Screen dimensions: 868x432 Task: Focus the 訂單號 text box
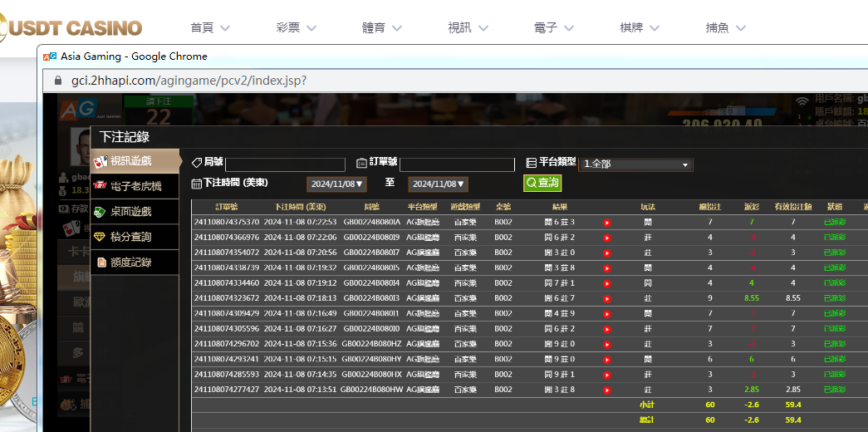pyautogui.click(x=457, y=164)
